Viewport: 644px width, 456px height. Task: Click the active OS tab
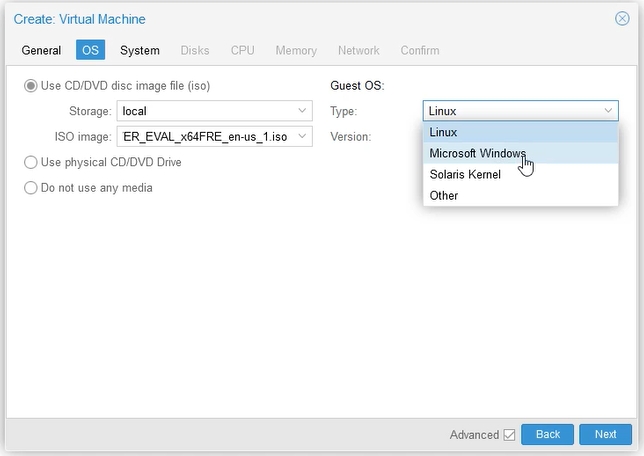90,50
